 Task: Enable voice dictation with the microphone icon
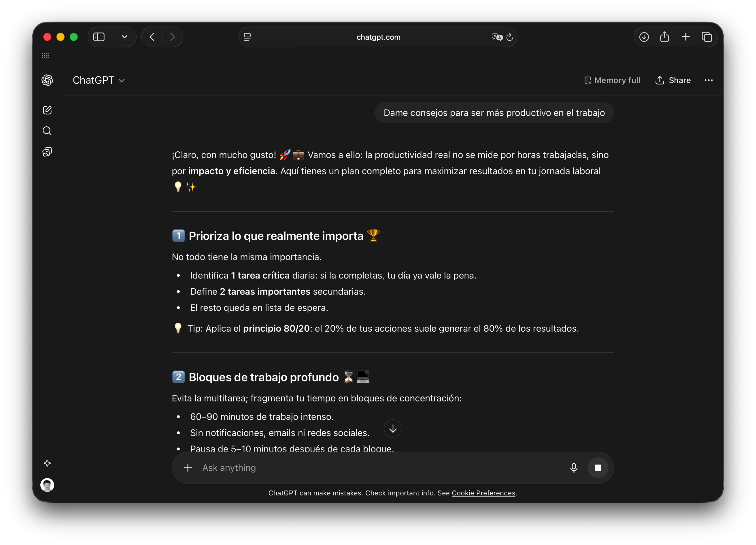coord(573,468)
